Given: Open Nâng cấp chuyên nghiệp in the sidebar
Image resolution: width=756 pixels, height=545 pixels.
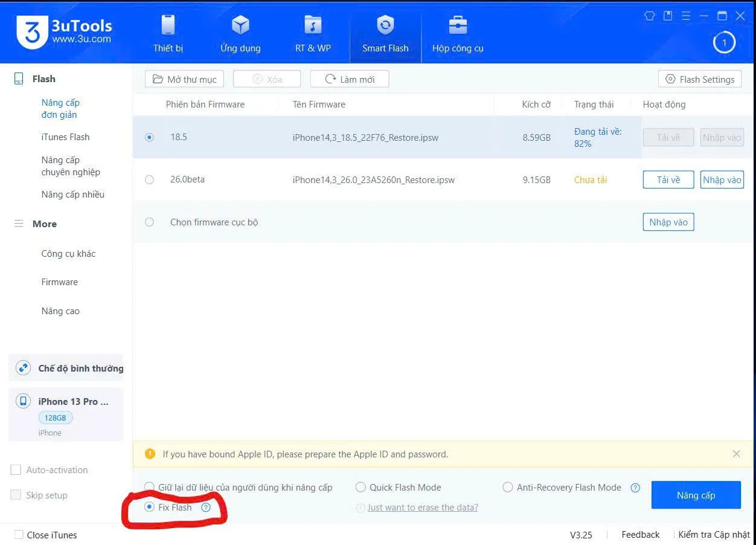Looking at the screenshot, I should (71, 166).
